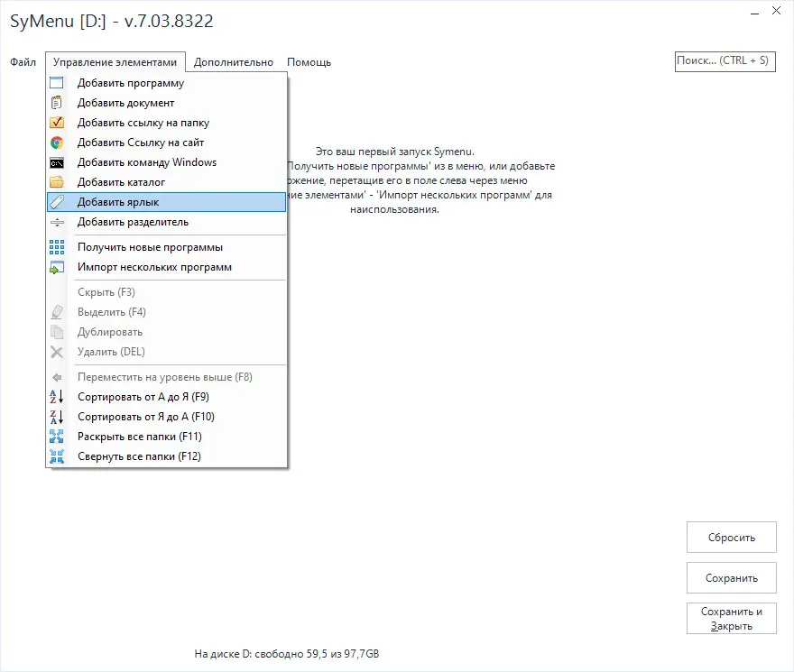This screenshot has width=794, height=672.
Task: Select Раскрыть все папки (F11)
Action: (167, 437)
